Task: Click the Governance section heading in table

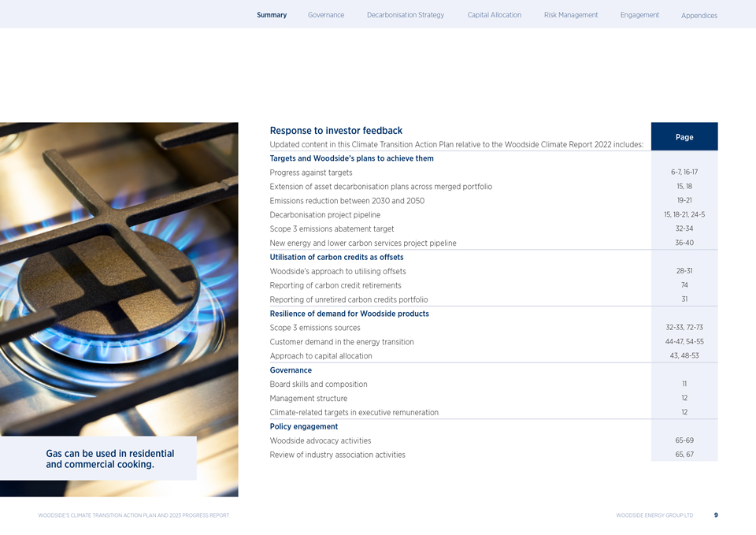Action: tap(291, 370)
